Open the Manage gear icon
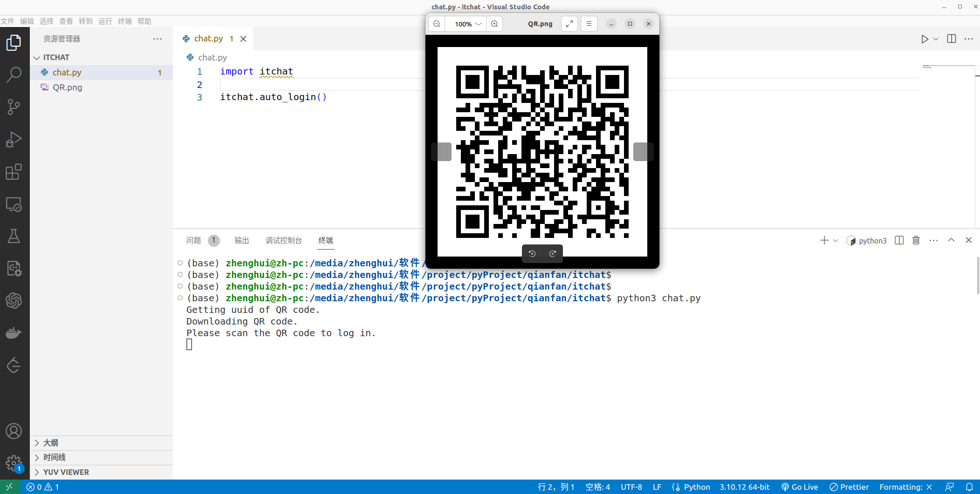 (x=14, y=463)
